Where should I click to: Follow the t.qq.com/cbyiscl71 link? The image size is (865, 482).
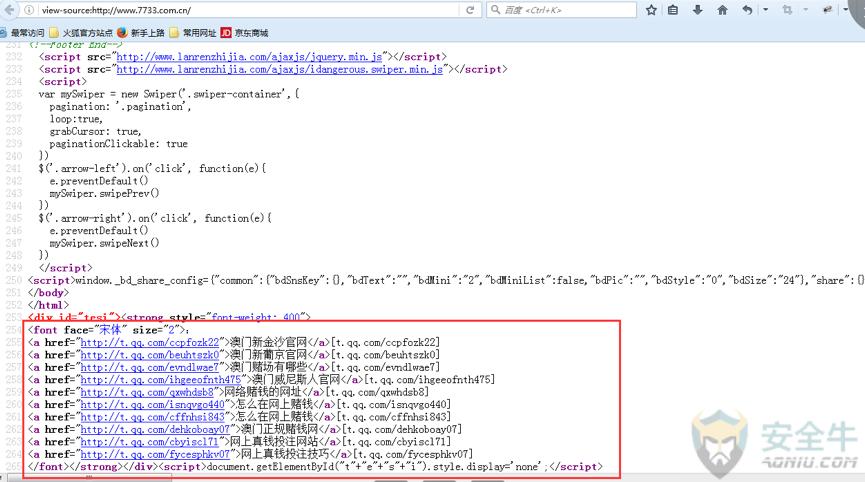[150, 442]
